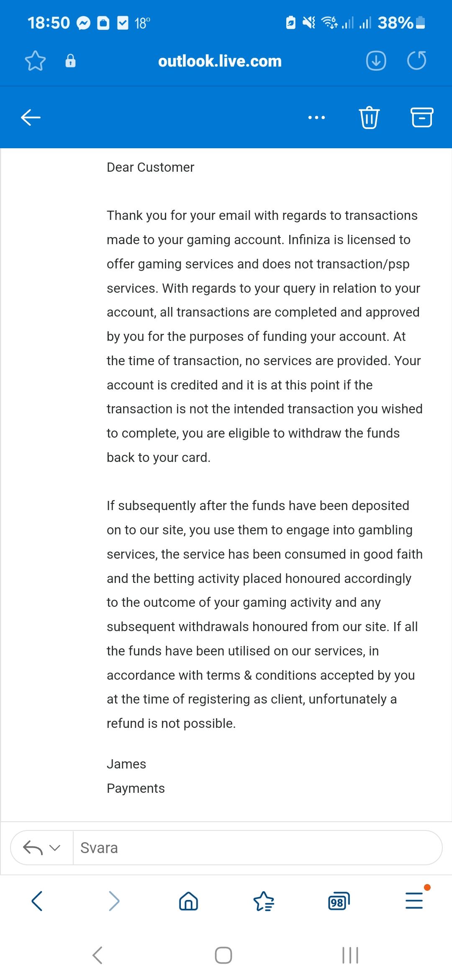This screenshot has width=452, height=980.
Task: Tap outlook.live.com address bar
Action: point(220,61)
